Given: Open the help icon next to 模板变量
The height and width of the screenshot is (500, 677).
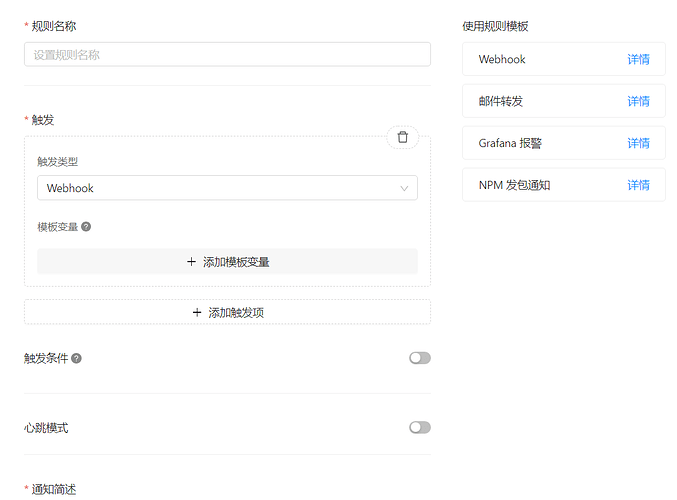Looking at the screenshot, I should [86, 227].
